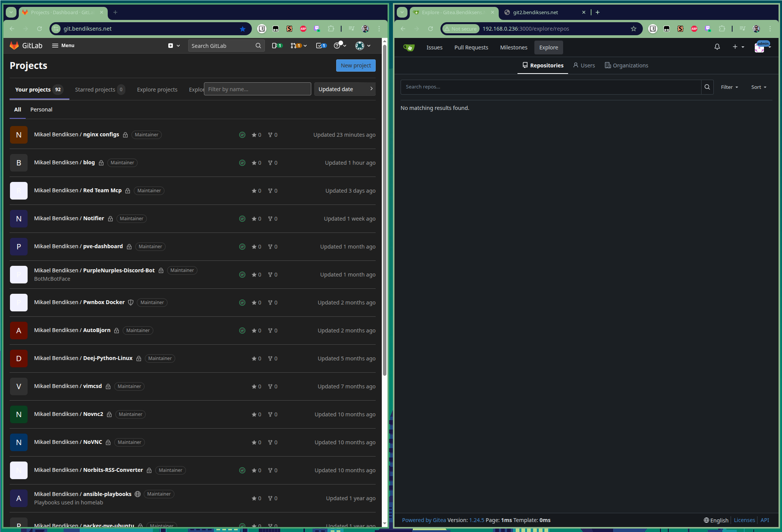Click ABP extension icon in Gitea window
Image resolution: width=782 pixels, height=532 pixels.
694,29
